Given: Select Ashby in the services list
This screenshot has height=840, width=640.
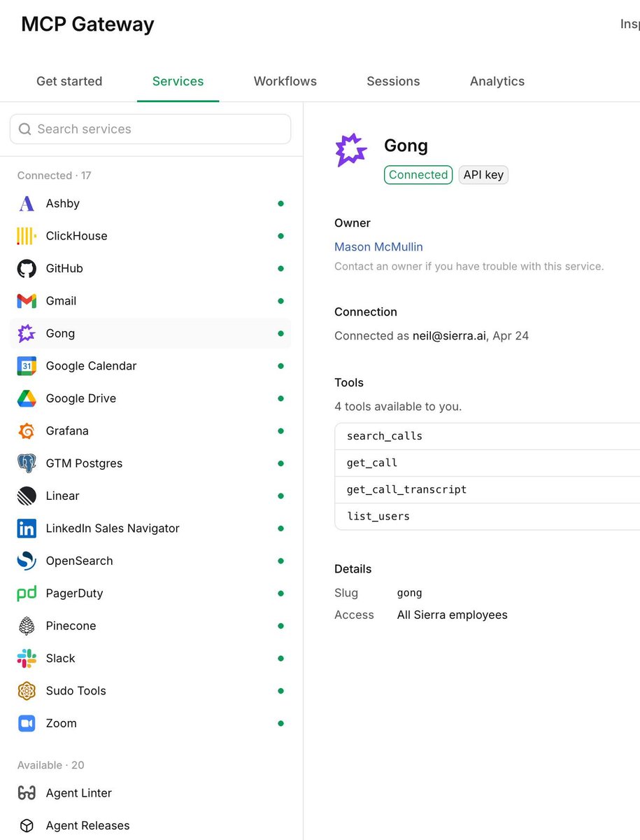Looking at the screenshot, I should (150, 204).
